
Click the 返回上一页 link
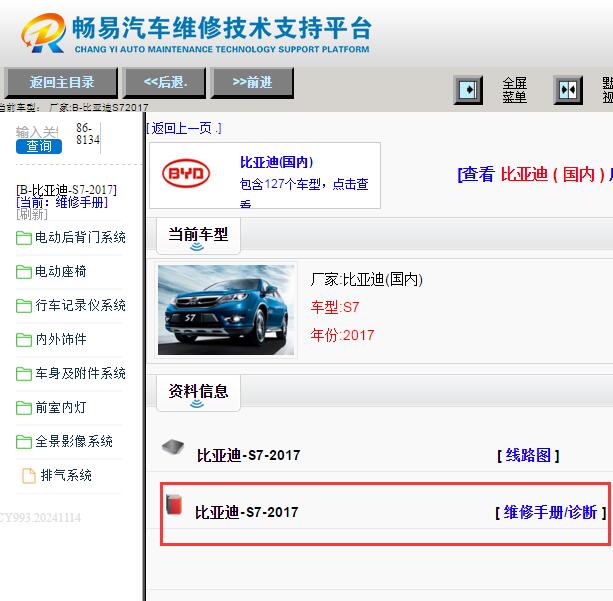click(x=184, y=128)
